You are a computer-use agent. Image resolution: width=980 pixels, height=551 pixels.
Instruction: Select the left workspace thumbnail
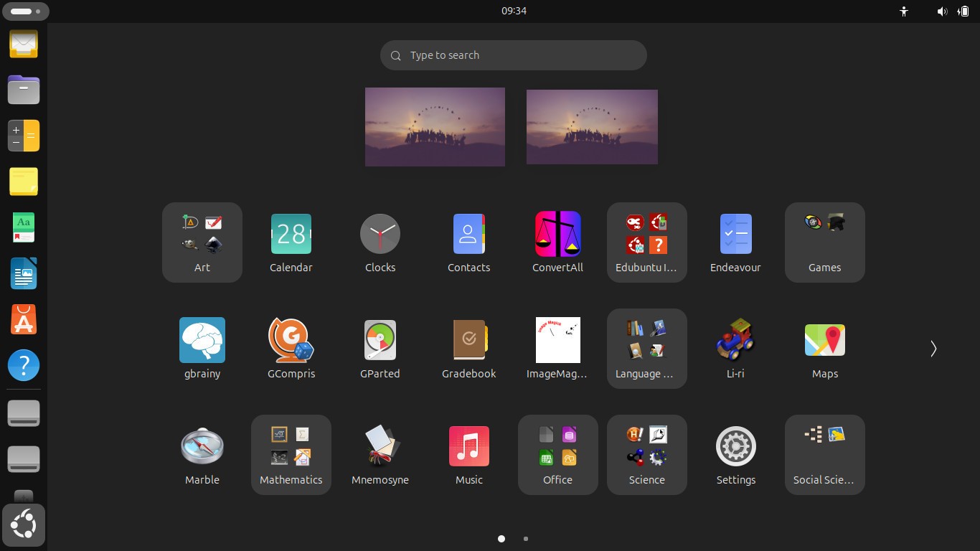point(435,127)
